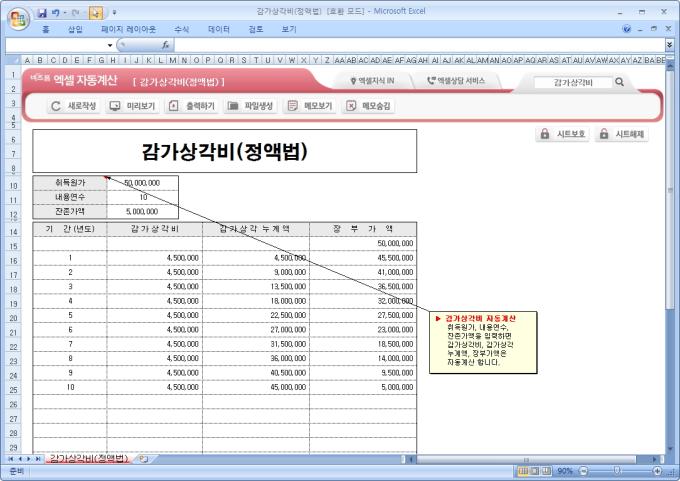Expand the quick access toolbar customize arrow

(x=114, y=13)
